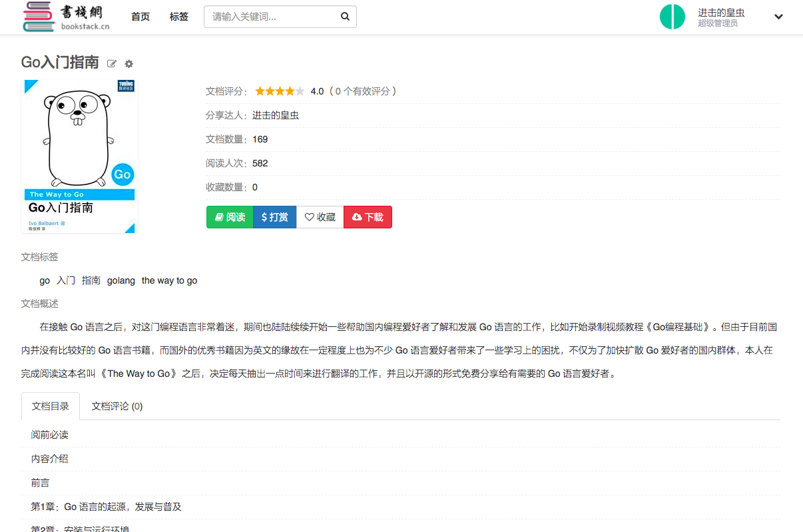The image size is (803, 532).
Task: Expand the account dropdown arrow at top right
Action: click(779, 17)
